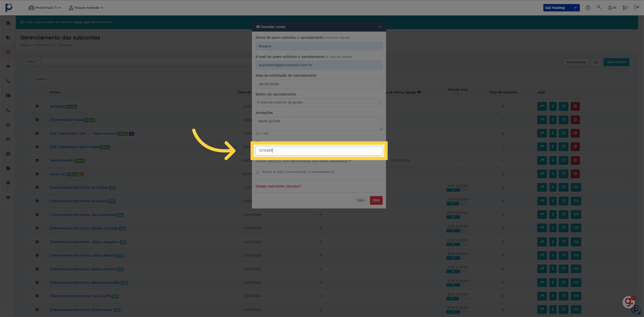Open the notifications bell showing 34

(612, 8)
